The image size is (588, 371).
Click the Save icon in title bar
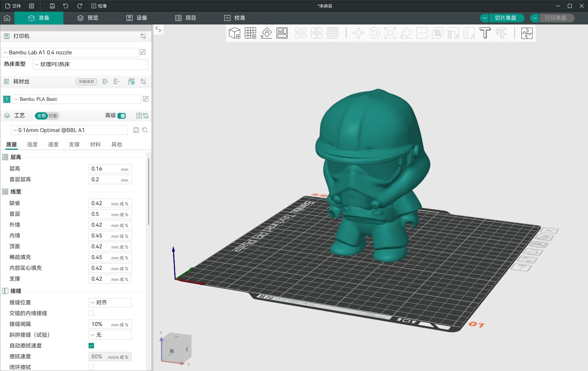tap(52, 6)
